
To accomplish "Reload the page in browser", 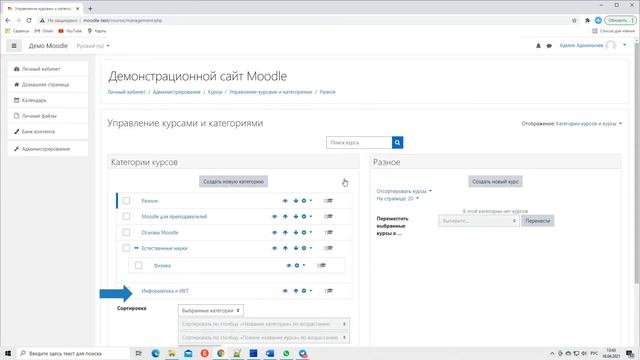I will pos(29,20).
